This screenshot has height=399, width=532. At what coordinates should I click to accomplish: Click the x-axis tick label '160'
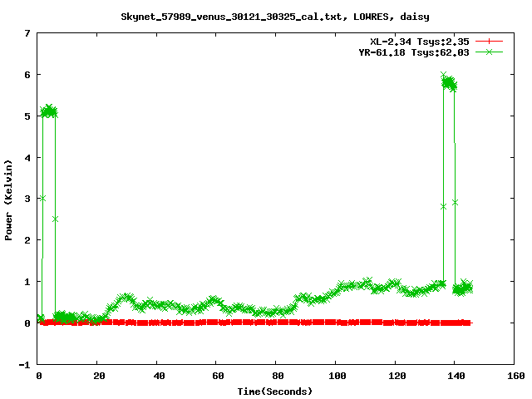click(x=516, y=376)
